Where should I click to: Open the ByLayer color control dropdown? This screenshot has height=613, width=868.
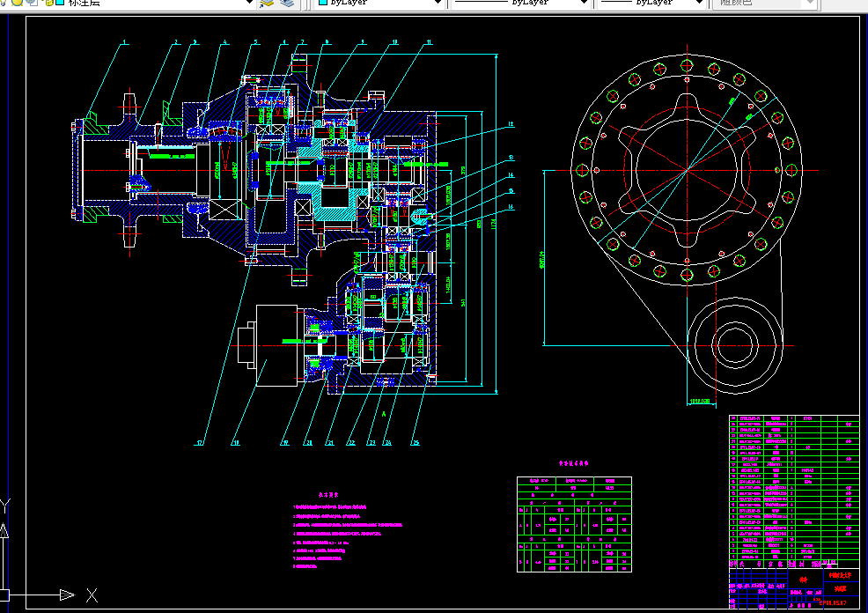coord(380,3)
